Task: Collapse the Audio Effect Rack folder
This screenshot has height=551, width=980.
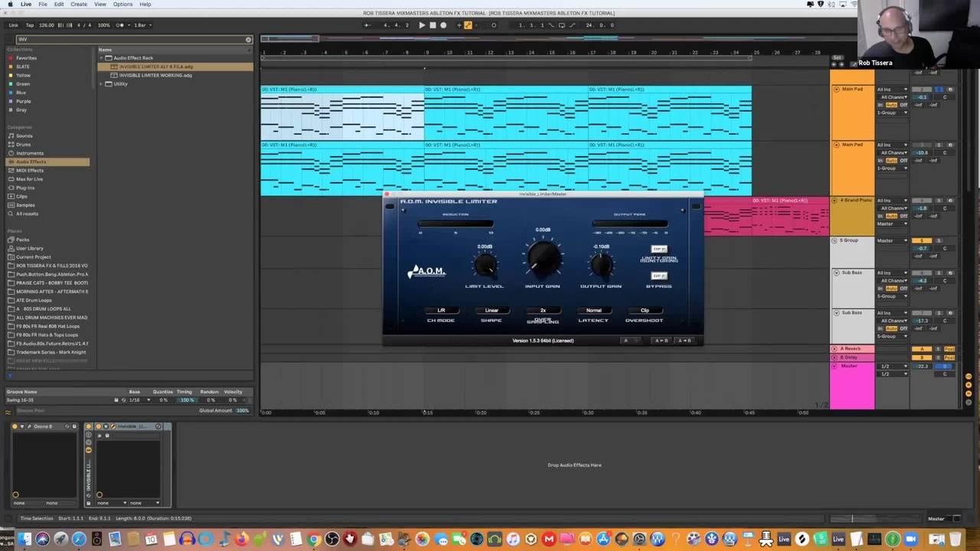Action: (101, 58)
